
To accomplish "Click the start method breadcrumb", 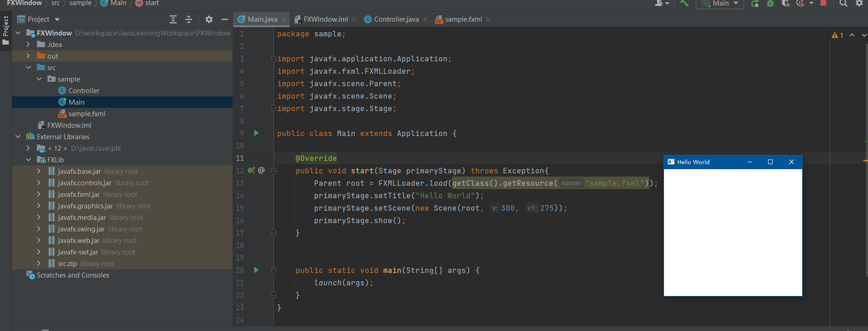I will pyautogui.click(x=147, y=3).
